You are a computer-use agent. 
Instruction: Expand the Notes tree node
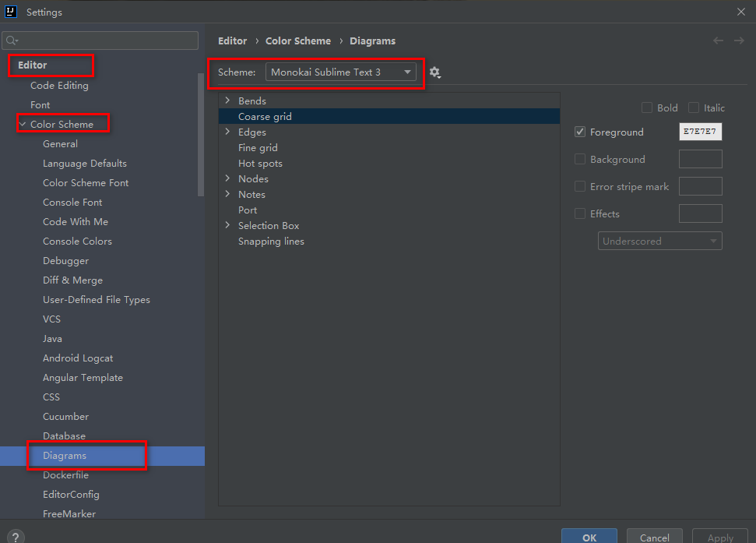(227, 194)
